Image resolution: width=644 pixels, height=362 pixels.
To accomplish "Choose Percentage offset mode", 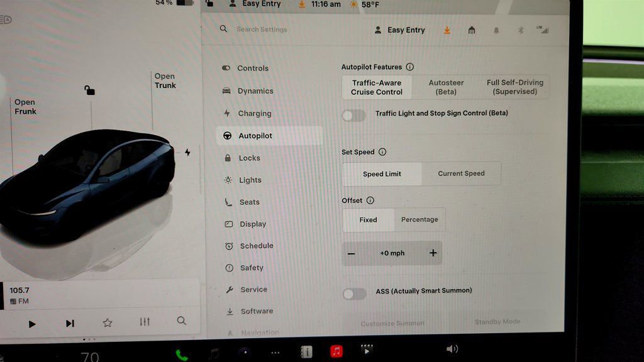I will 419,219.
